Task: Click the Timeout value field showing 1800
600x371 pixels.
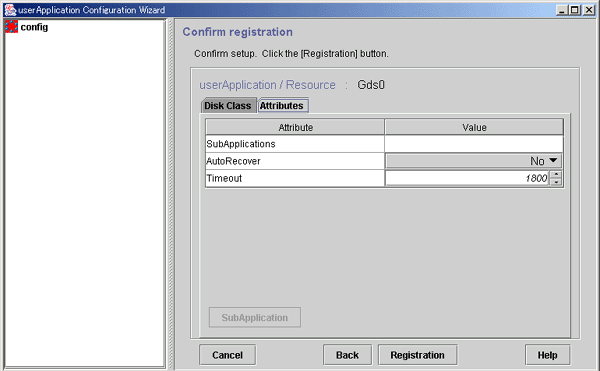Action: (467, 178)
